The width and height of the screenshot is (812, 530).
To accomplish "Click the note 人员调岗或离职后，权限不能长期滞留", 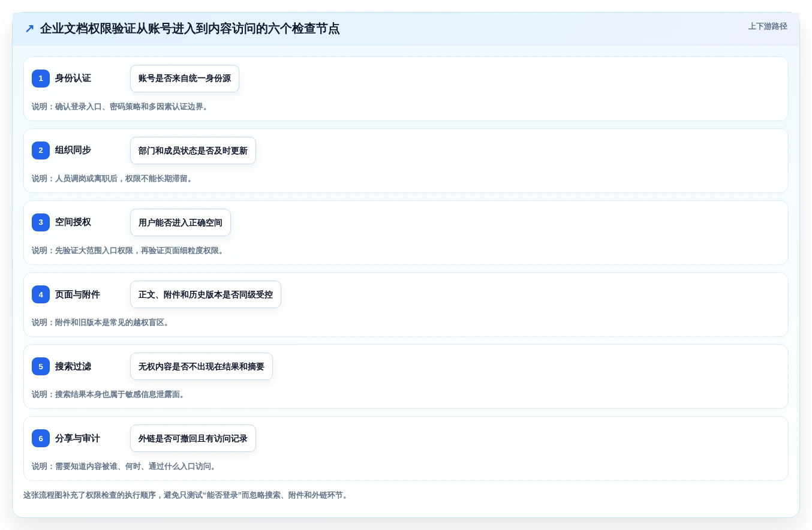I will 112,179.
